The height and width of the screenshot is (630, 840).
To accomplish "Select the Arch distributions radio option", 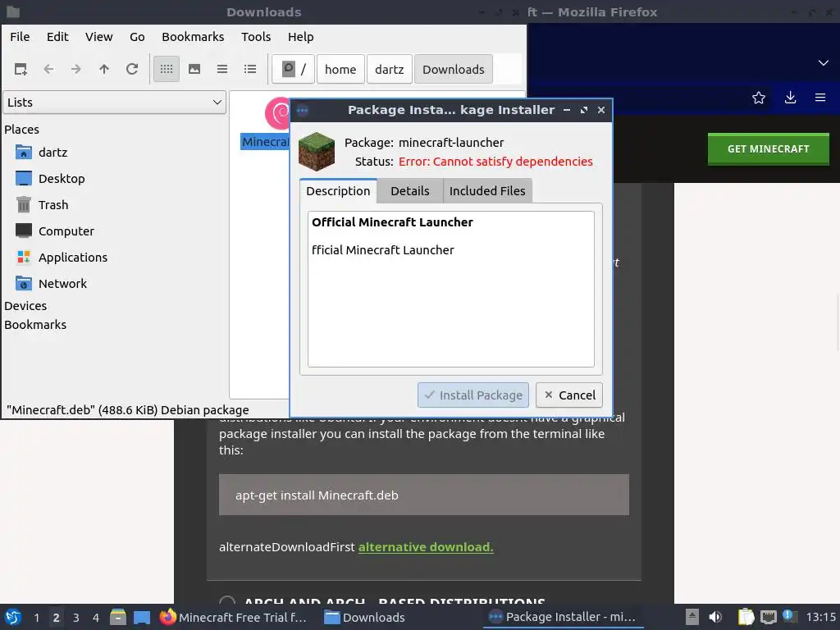I will [x=227, y=602].
